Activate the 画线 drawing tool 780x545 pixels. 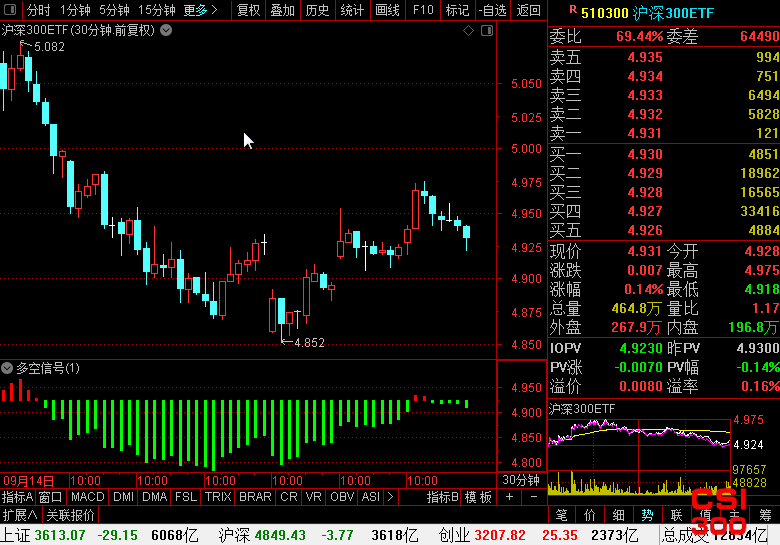387,10
